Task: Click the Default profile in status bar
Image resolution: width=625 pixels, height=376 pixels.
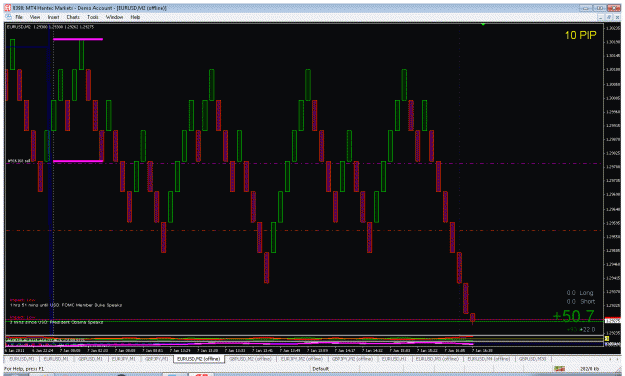Action: 320,369
